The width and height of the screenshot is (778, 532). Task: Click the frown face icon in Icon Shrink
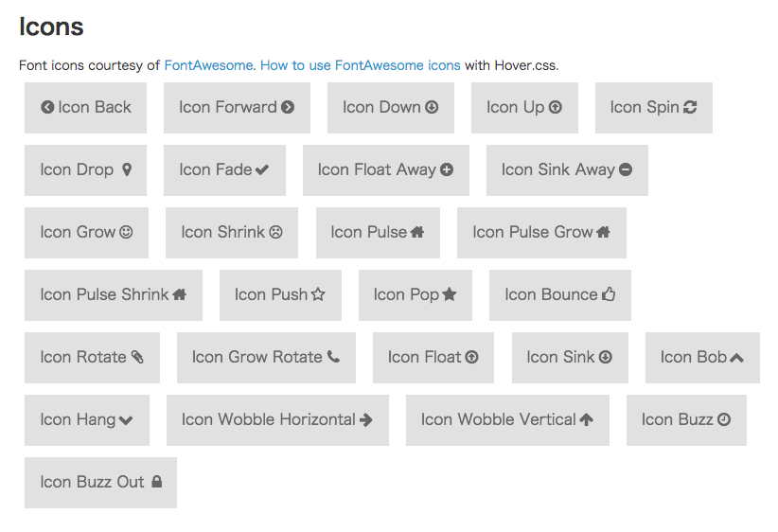click(275, 232)
